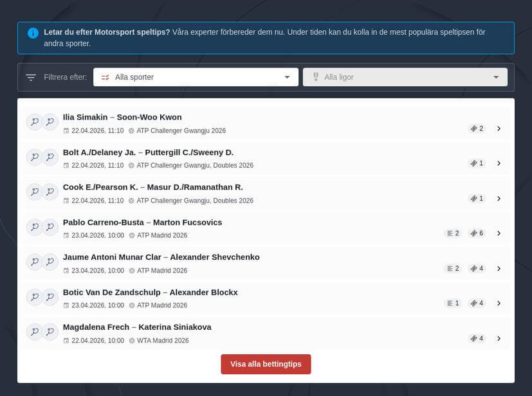Click the analysis badge on Munar Clar match
This screenshot has height=396, width=532.
453,268
